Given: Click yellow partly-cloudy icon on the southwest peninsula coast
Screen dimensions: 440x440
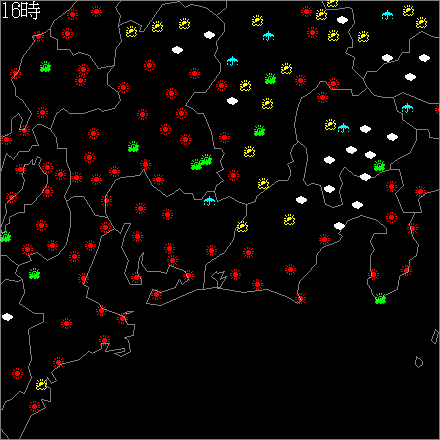Looking at the screenshot, I should (x=41, y=384).
